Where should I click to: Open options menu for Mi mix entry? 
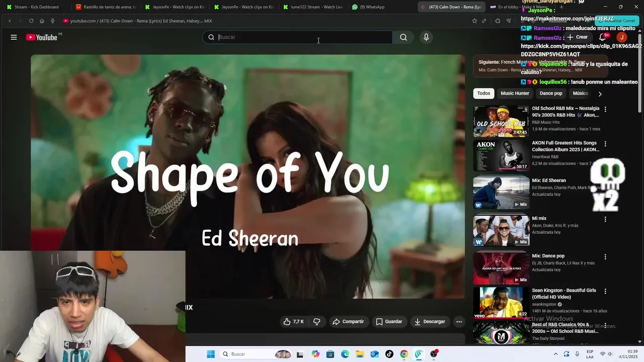coord(605,219)
